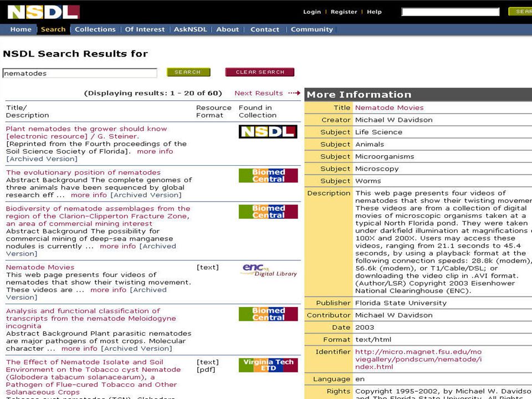Viewport: 532px width, 399px height.
Task: Click more info for Meloidogyne incognita result
Action: (79, 349)
